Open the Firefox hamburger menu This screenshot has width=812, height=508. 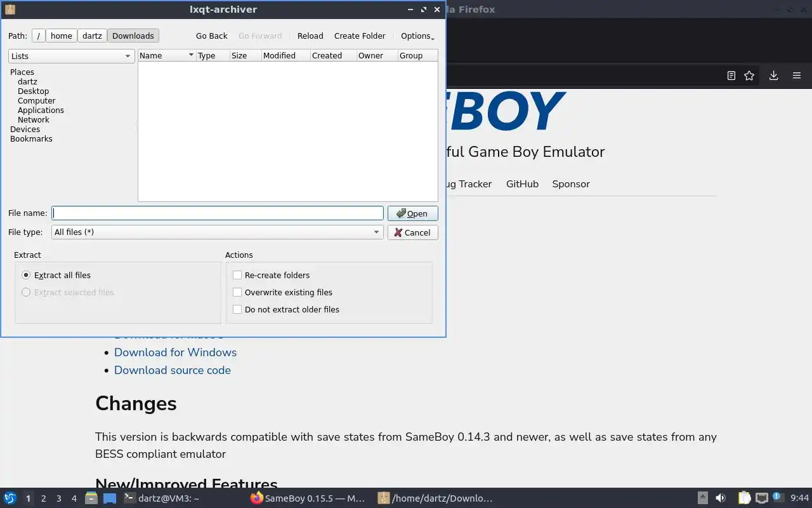tap(797, 76)
